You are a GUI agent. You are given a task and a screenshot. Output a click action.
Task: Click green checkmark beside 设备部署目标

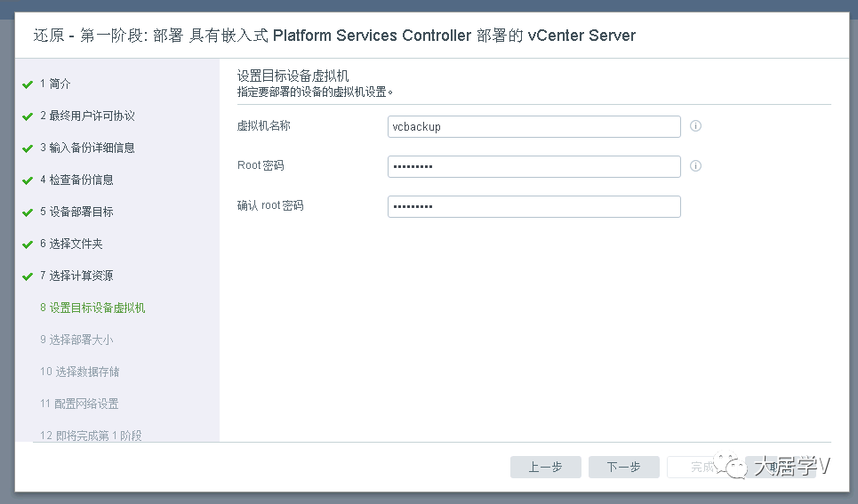point(28,212)
